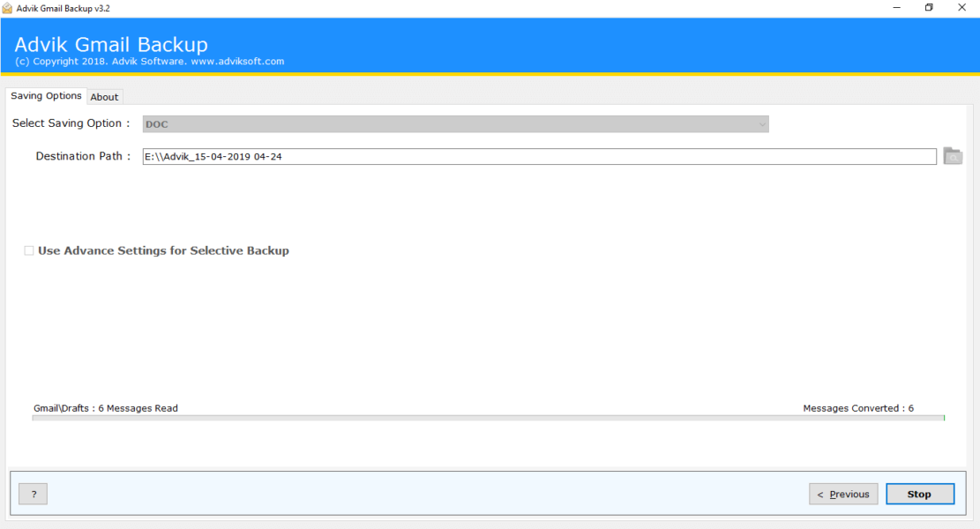Viewport: 980px width, 529px height.
Task: Enable Use Advance Settings for Selective Backup
Action: tap(29, 250)
